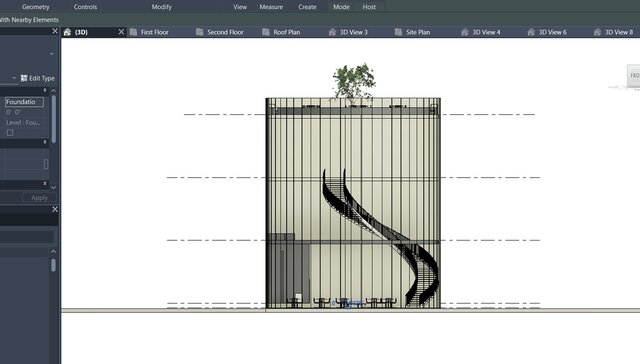
Task: Click the Geometry ribbon panel label
Action: point(36,7)
